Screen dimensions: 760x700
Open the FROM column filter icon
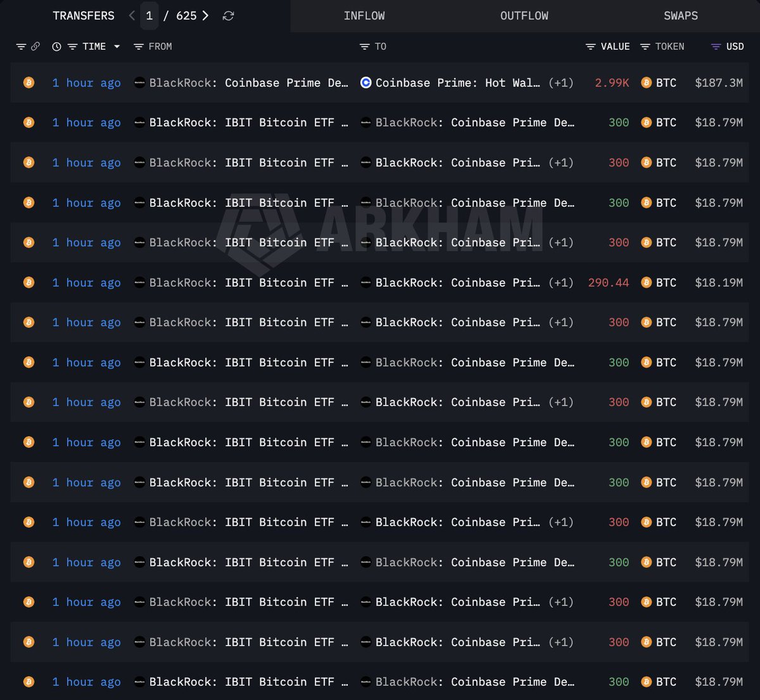(x=139, y=46)
